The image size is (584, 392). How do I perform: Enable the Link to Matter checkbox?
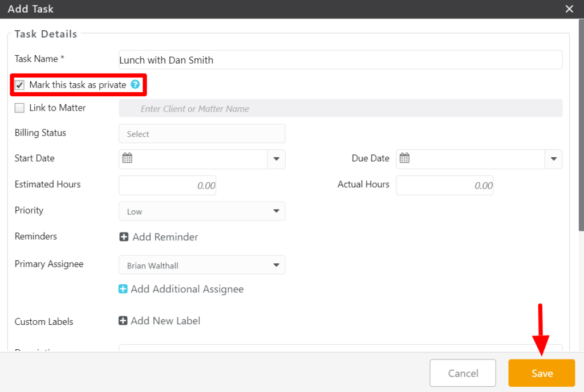click(20, 108)
